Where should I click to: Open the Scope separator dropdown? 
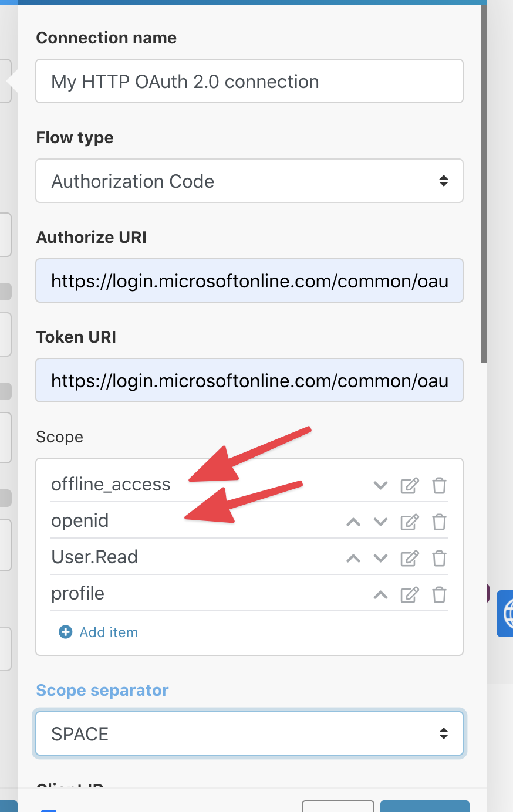[x=249, y=733]
